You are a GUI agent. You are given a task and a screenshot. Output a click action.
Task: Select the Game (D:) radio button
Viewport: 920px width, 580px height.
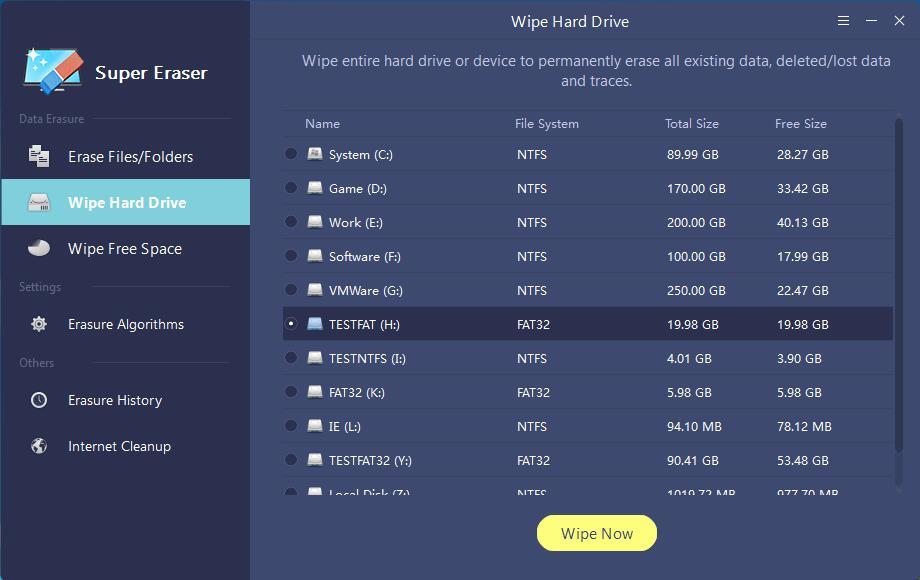coord(290,188)
